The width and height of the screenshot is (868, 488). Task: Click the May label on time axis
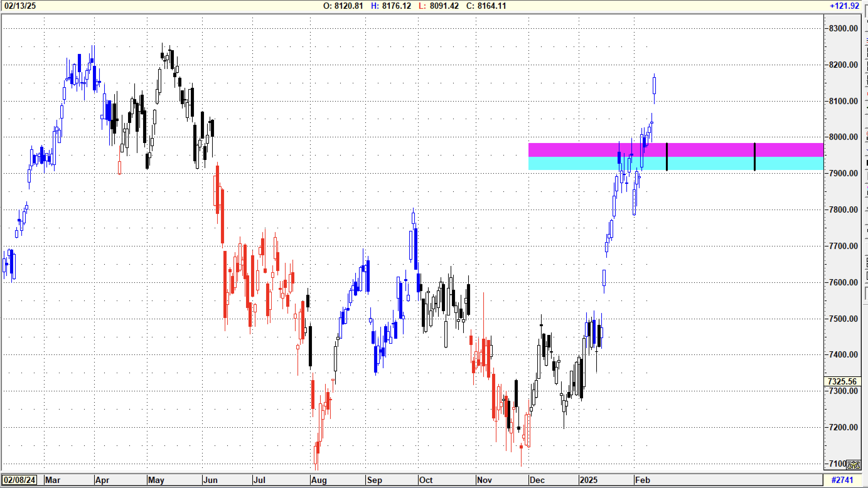[156, 480]
